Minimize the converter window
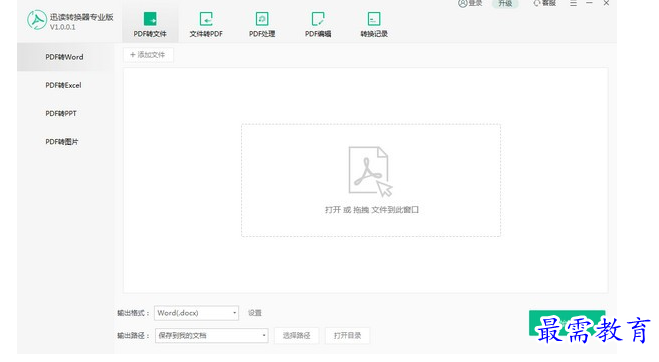659x362 pixels. click(x=589, y=3)
